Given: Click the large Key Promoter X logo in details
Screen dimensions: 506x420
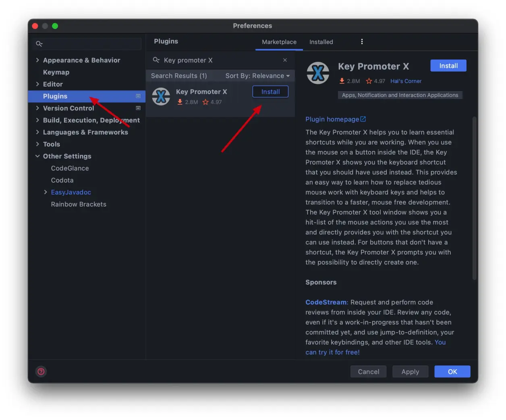Looking at the screenshot, I should pyautogui.click(x=318, y=73).
